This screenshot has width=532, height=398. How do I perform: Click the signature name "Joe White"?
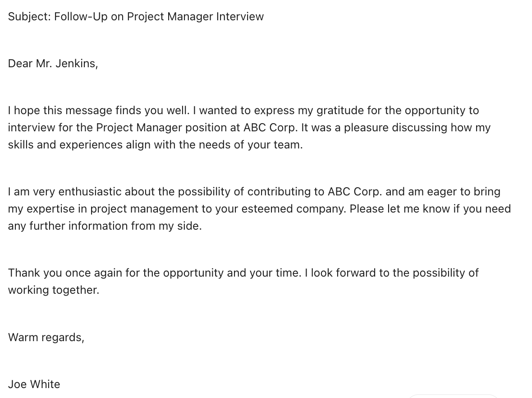pos(34,384)
